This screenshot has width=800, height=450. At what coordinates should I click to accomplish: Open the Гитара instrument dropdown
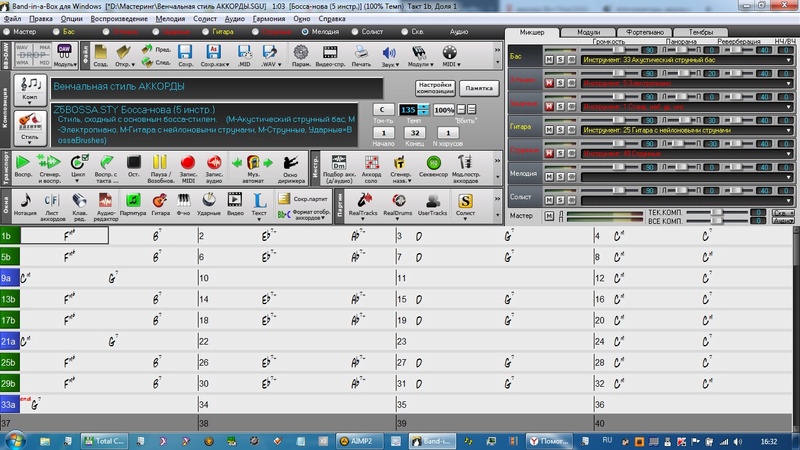(x=789, y=130)
